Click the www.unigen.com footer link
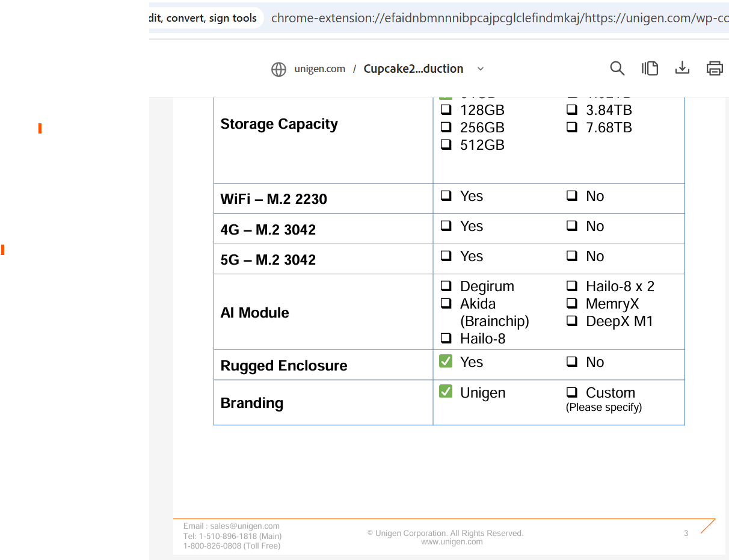This screenshot has height=560, width=729. pyautogui.click(x=452, y=542)
